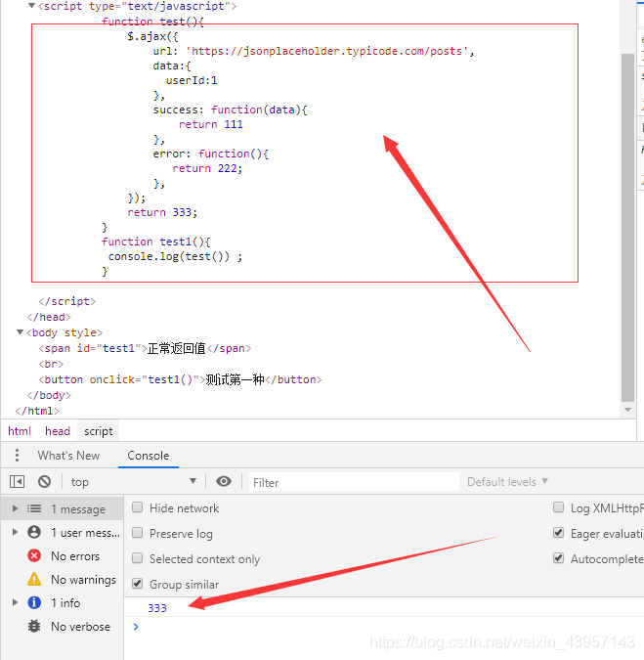
Task: Uncheck the Group similar checkbox
Action: click(137, 584)
